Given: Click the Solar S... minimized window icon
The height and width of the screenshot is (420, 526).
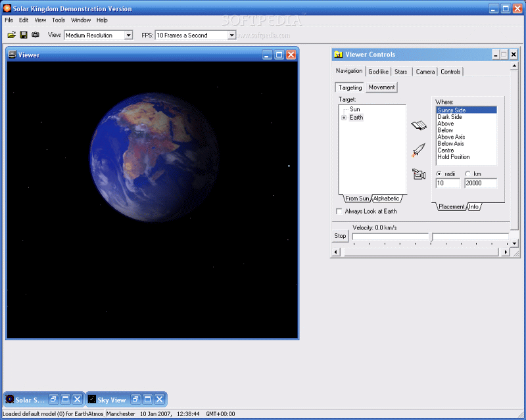Looking at the screenshot, I should pos(10,399).
